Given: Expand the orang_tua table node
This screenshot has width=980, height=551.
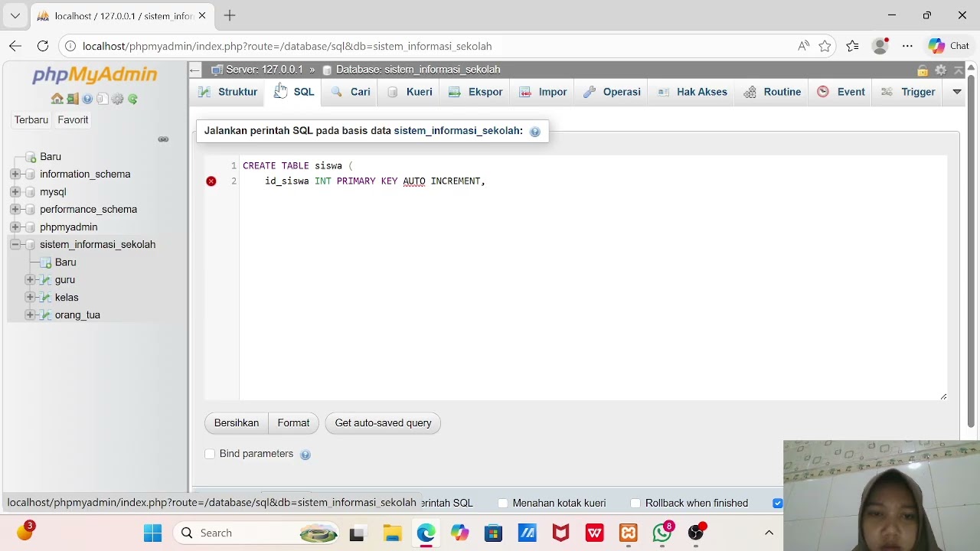Looking at the screenshot, I should [x=30, y=315].
